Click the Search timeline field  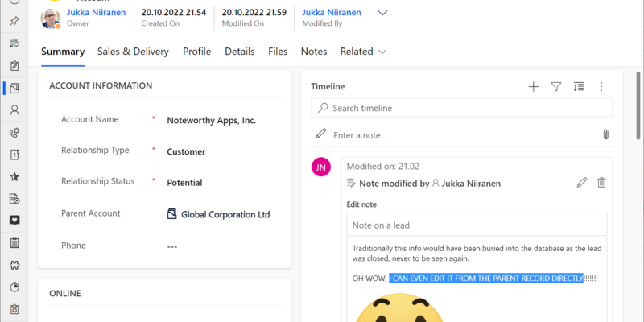(x=463, y=108)
